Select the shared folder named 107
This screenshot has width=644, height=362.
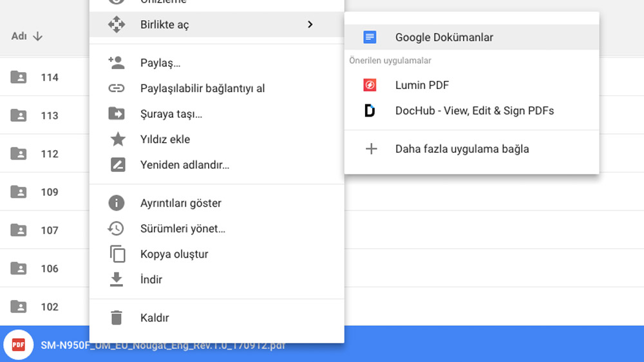coord(45,230)
